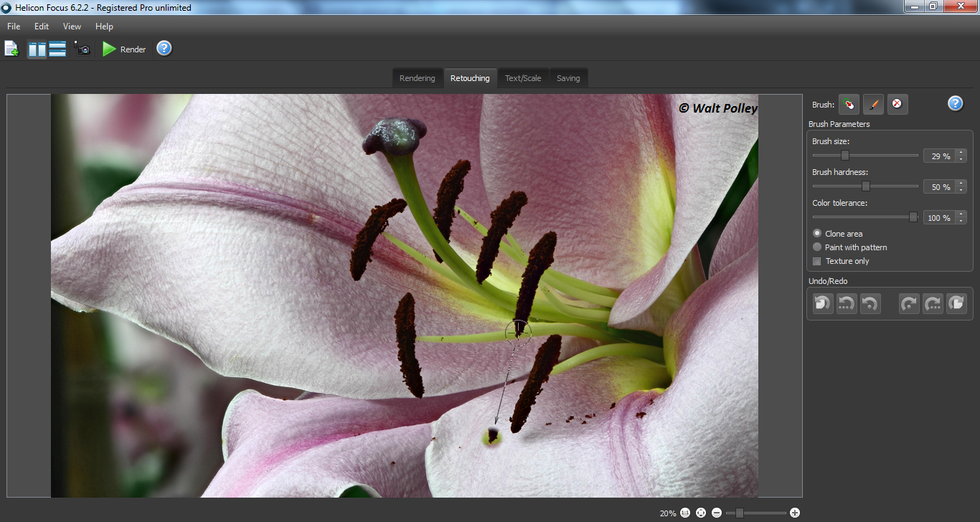Viewport: 980px width, 522px height.
Task: Click the undo single step icon
Action: coord(870,303)
